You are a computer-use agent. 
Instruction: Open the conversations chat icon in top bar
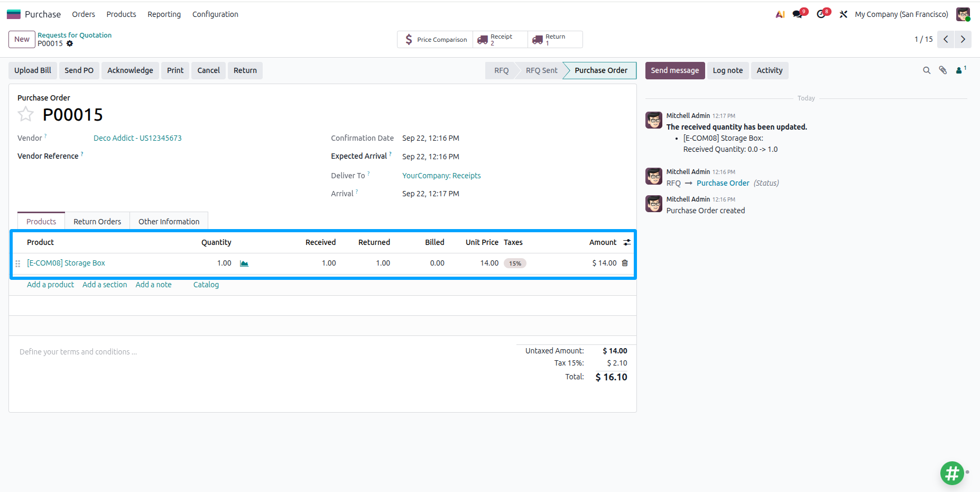click(x=798, y=14)
